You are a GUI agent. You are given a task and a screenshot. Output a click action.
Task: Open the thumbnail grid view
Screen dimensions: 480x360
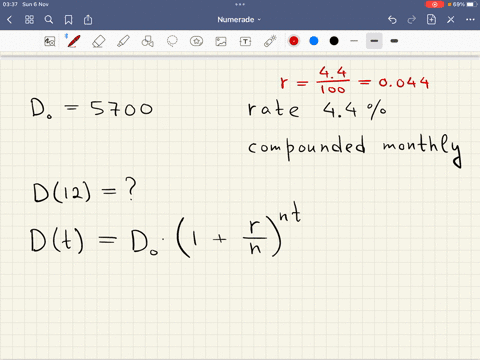(29, 20)
